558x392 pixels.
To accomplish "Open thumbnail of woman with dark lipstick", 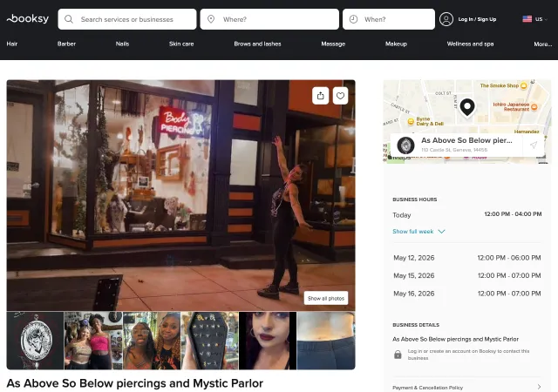I will (268, 341).
